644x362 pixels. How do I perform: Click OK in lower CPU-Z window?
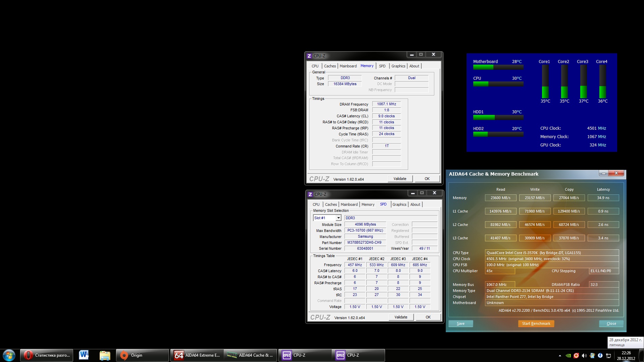point(428,317)
